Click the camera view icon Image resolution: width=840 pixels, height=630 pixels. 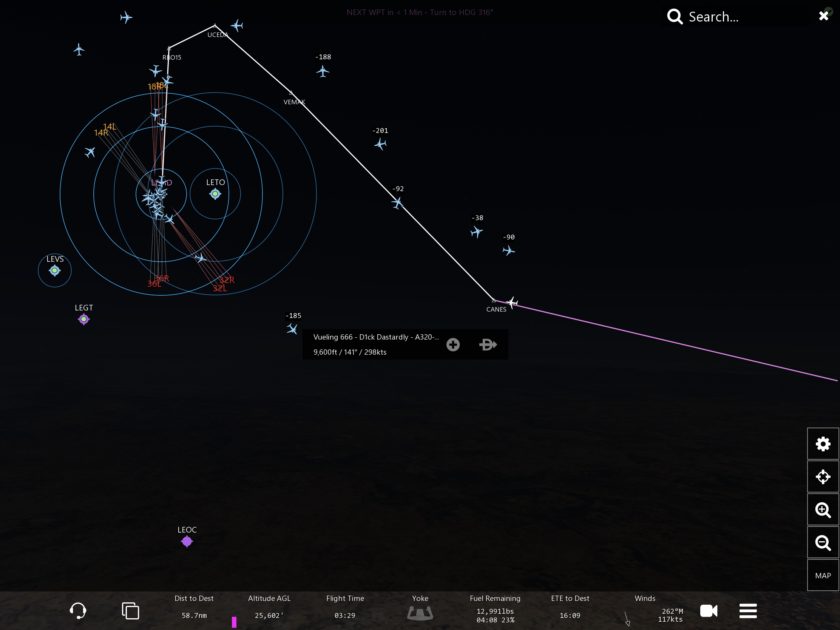click(x=708, y=611)
